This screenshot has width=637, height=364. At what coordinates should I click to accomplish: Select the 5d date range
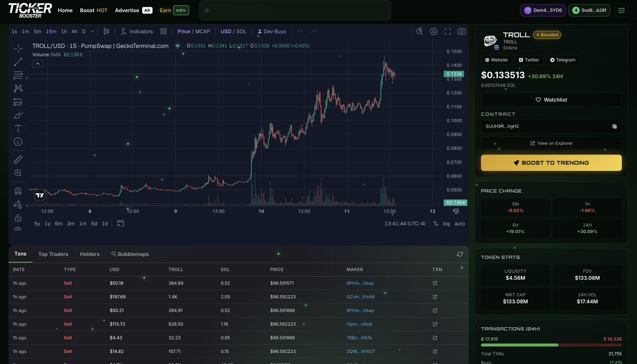[x=94, y=223]
